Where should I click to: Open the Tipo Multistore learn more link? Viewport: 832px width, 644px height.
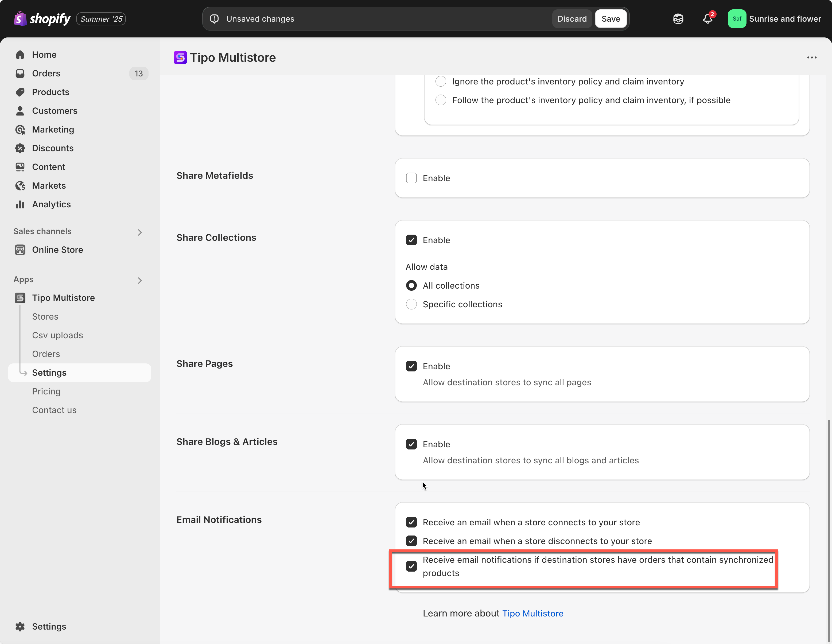[x=532, y=614]
